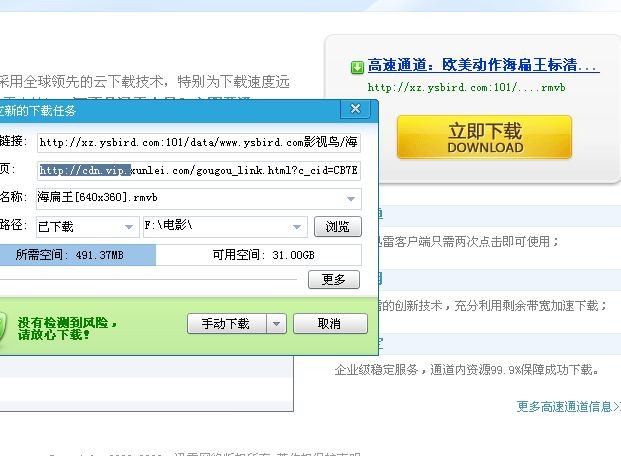Screen dimensions: 621x456
Task: Click the 取消 cancel button
Action: point(330,324)
